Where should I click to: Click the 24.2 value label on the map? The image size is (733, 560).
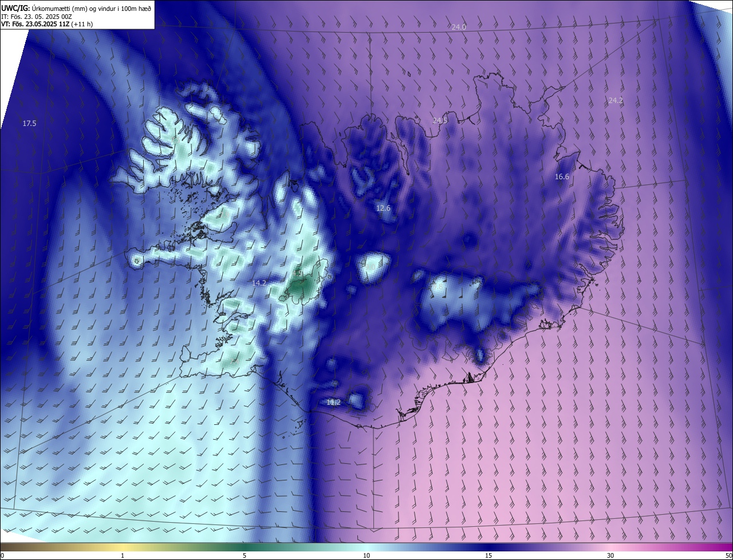coord(615,100)
